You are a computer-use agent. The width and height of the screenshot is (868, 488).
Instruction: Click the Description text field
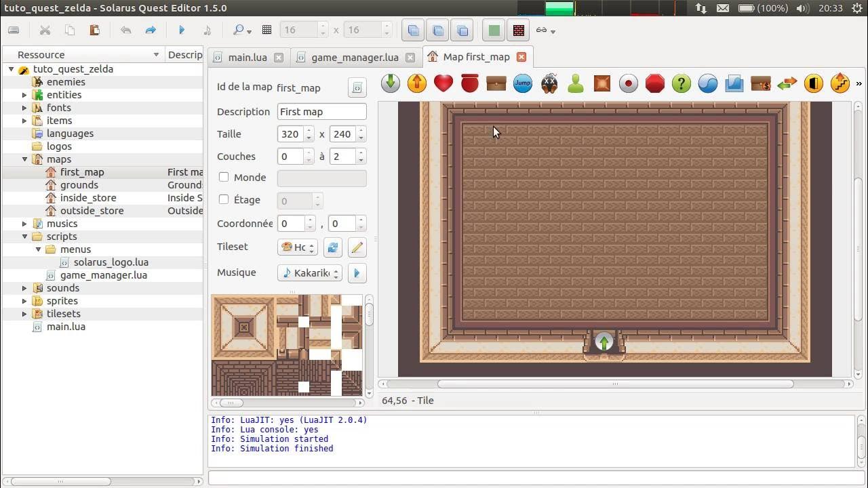pos(321,112)
